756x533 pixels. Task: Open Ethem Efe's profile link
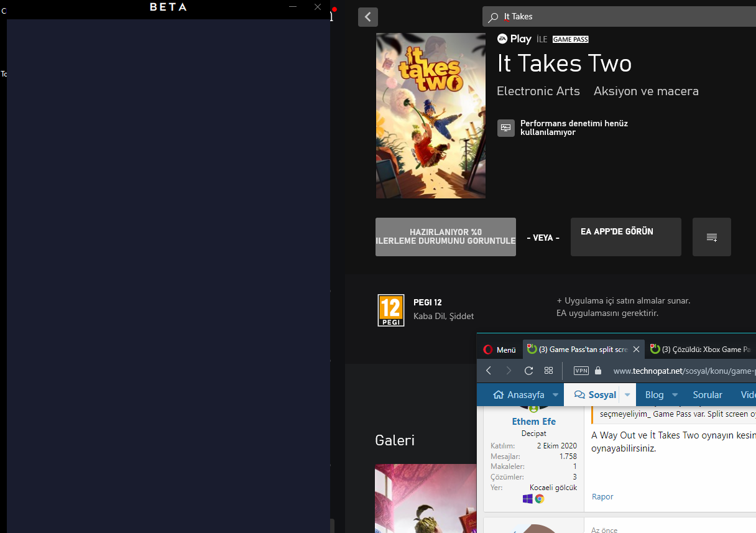point(534,422)
